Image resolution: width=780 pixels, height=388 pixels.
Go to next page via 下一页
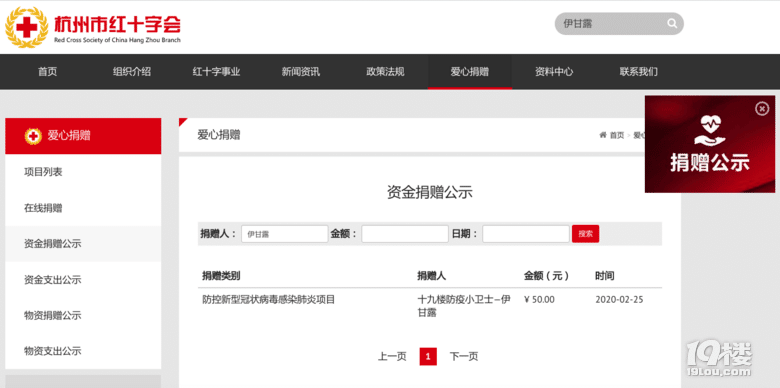coord(464,356)
